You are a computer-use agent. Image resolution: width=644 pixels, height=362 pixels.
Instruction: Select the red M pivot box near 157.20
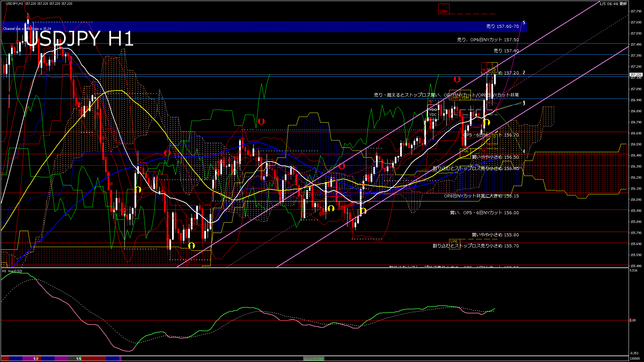484,67
